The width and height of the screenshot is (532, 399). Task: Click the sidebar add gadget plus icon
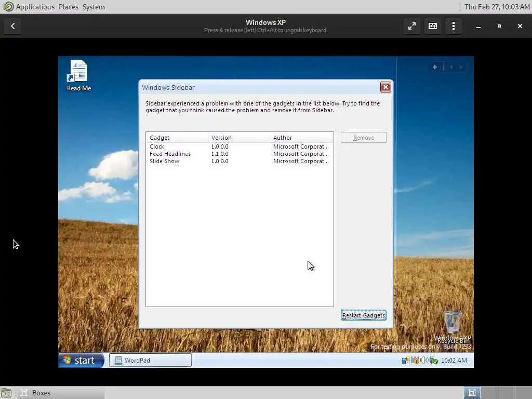click(435, 67)
